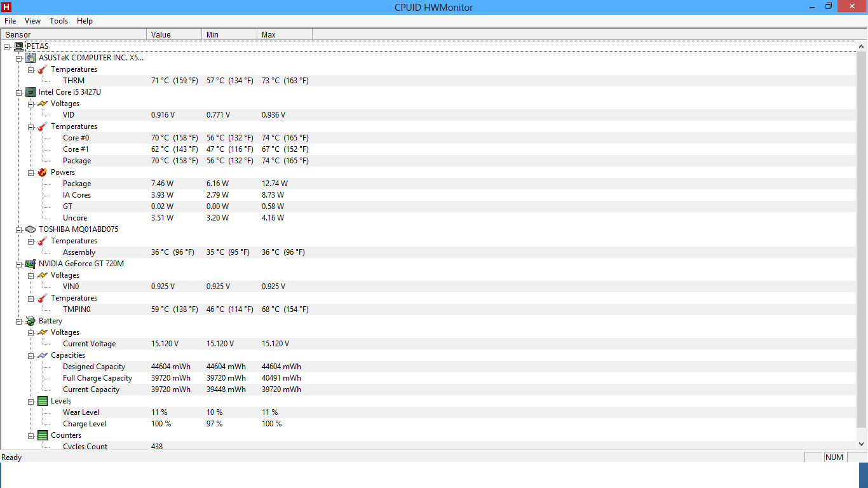The image size is (868, 488).
Task: Collapse the Powers group's minus box
Action: 31,172
